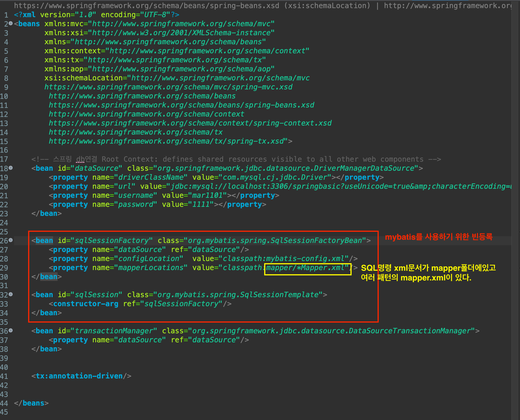Viewport: 520px width, 420px height.
Task: Fold the transactionManager bean at line 36
Action: [11, 331]
